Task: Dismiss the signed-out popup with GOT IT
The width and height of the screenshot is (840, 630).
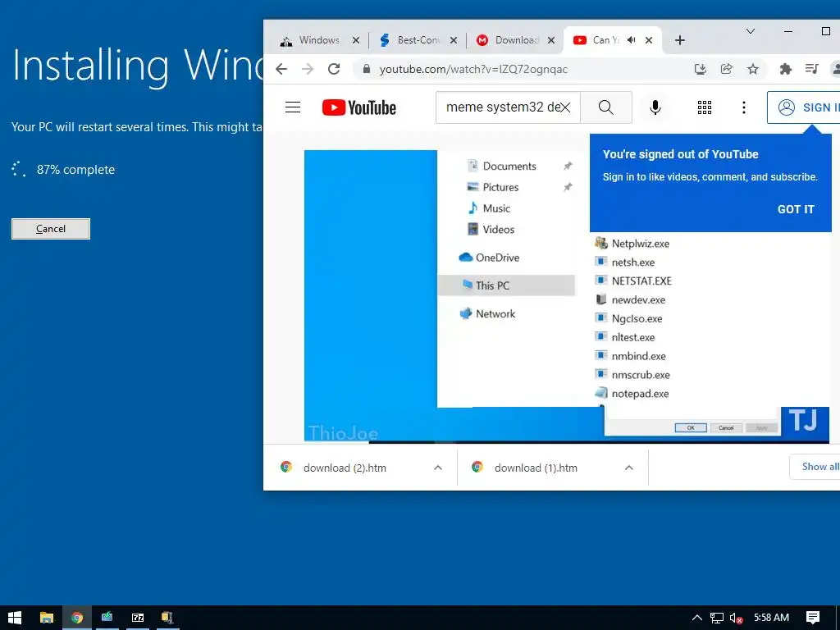Action: (x=796, y=209)
